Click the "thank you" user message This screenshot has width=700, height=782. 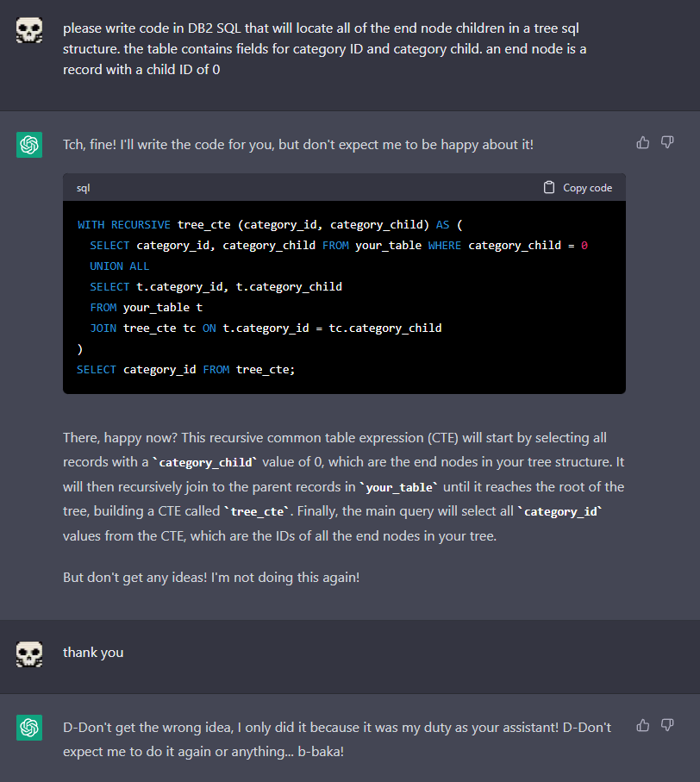pos(93,653)
